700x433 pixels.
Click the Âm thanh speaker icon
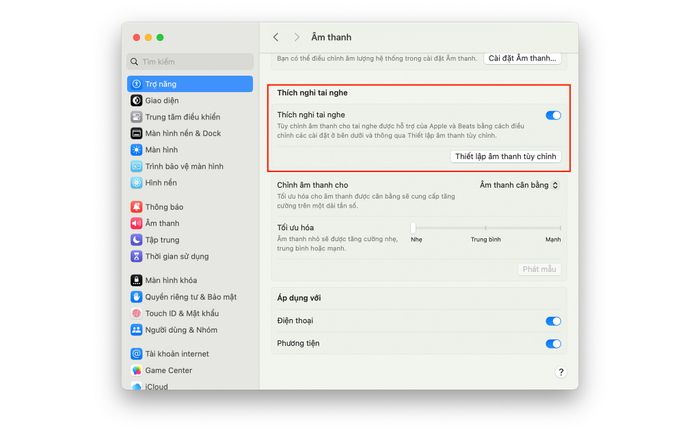[x=137, y=223]
